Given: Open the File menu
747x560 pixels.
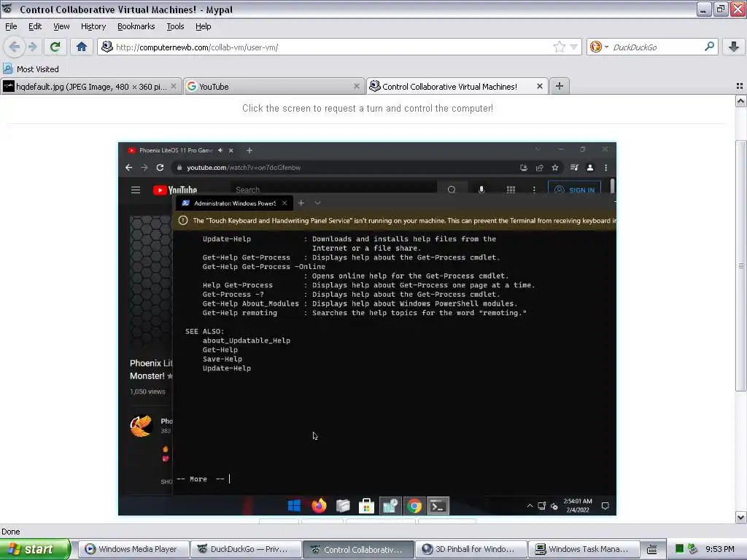Looking at the screenshot, I should coord(11,26).
